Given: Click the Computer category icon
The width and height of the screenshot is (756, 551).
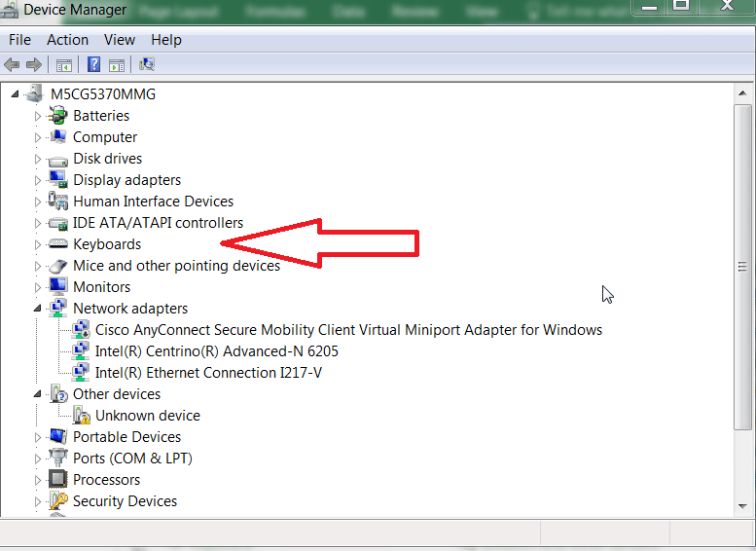Looking at the screenshot, I should point(57,137).
